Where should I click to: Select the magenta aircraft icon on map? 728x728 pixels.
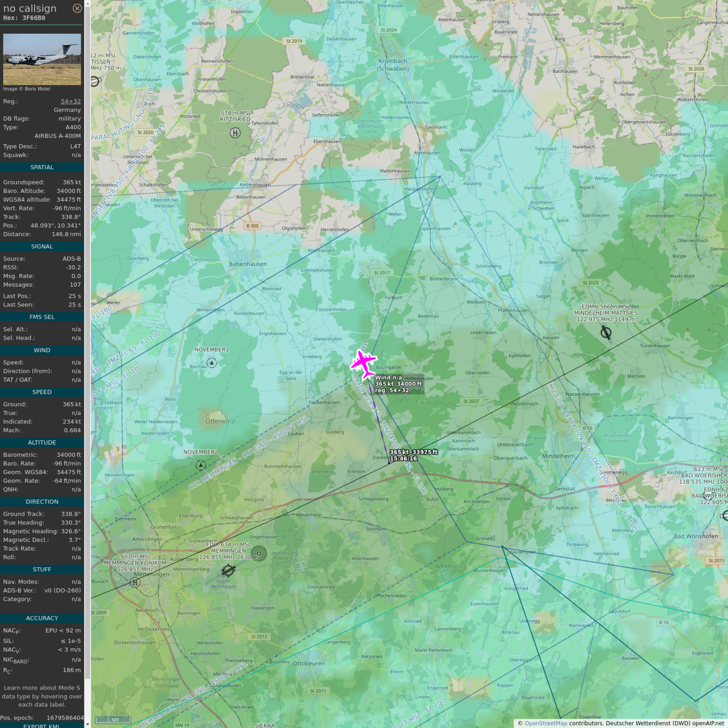tap(363, 362)
